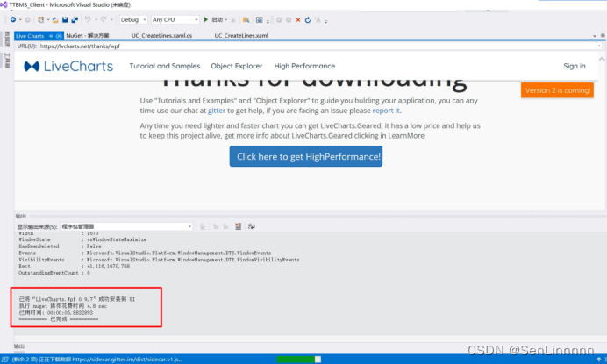Switch to UC_CreateLines.xaml tab
Screen dimensions: 607x364
(x=241, y=36)
